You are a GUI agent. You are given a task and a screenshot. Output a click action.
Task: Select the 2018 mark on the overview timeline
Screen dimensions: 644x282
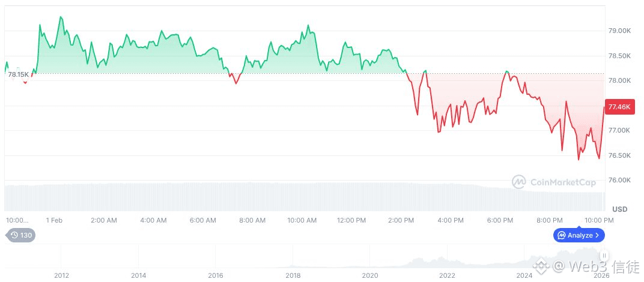click(x=293, y=275)
